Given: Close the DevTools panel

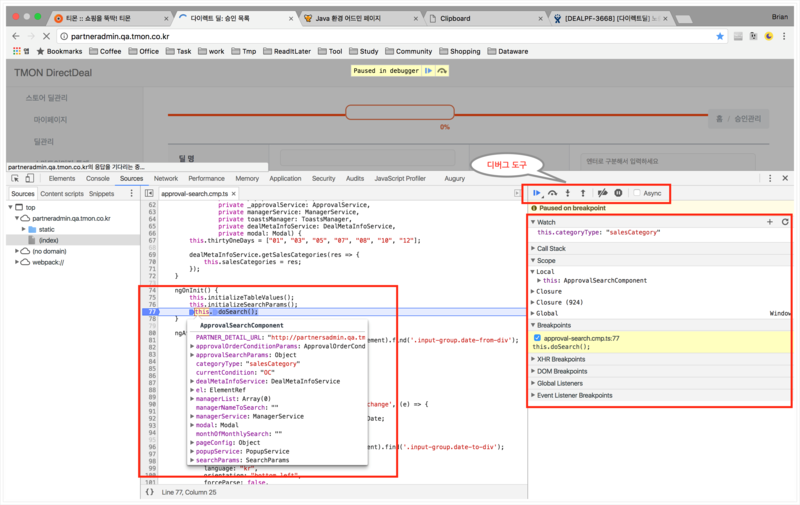Looking at the screenshot, I should [x=785, y=178].
